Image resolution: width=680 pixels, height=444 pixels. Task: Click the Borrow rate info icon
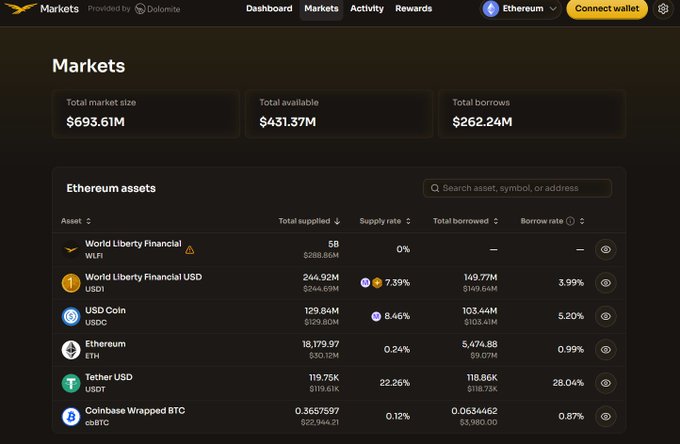[x=570, y=221]
